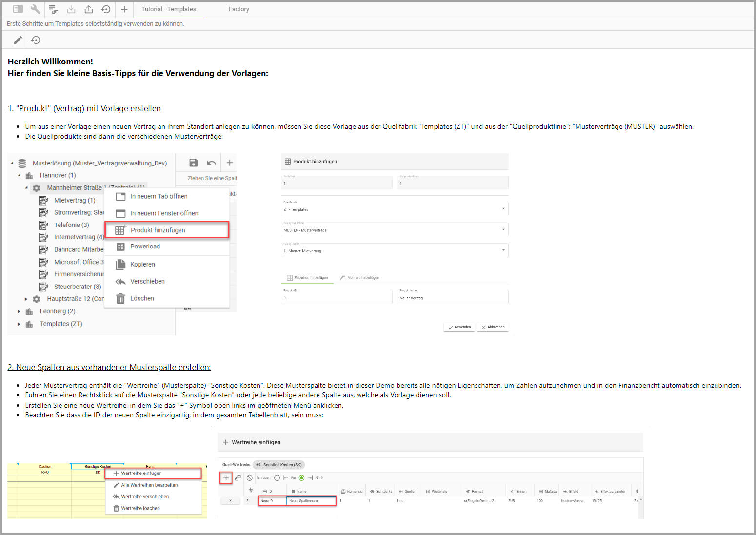This screenshot has height=535, width=756.
Task: Click the import list icon in top toolbar
Action: point(54,9)
